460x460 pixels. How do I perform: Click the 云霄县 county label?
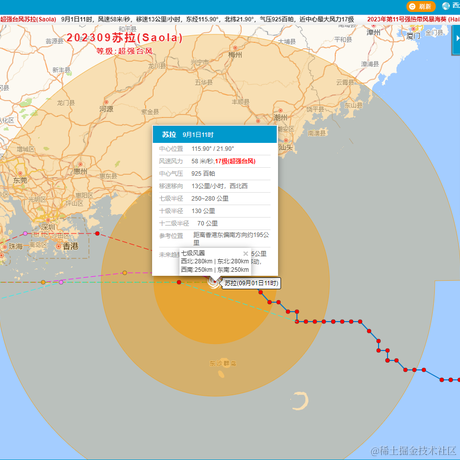[x=345, y=82]
